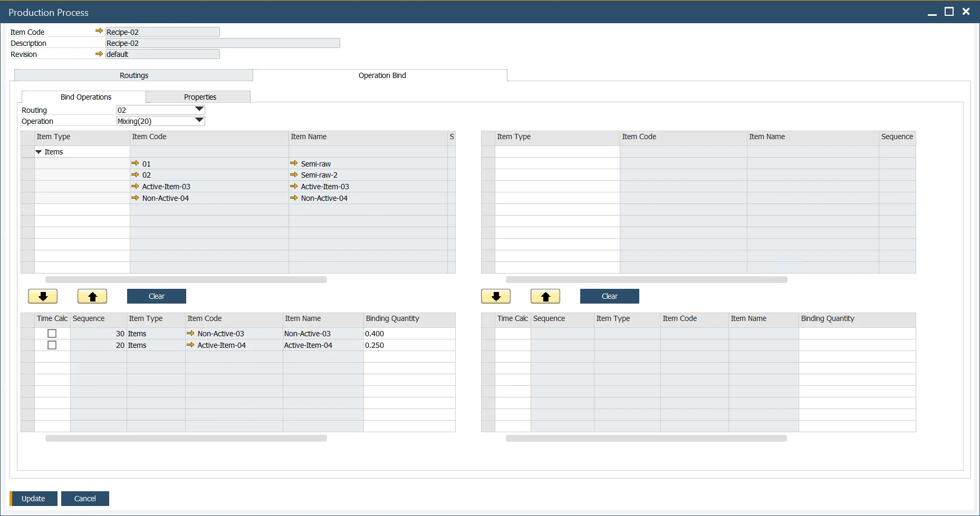
Task: Click the link arrow next to Semi-raw-2 name
Action: point(294,174)
